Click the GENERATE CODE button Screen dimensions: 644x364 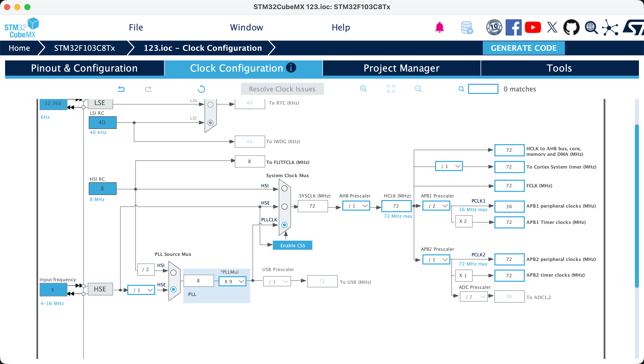tap(524, 48)
